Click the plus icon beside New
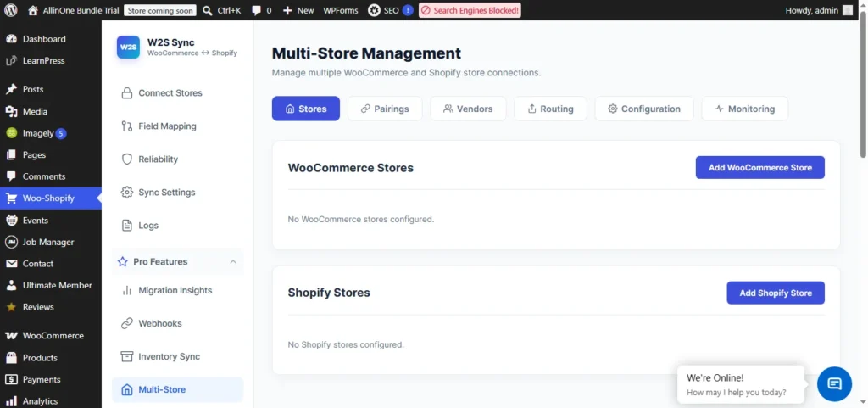 pos(287,10)
